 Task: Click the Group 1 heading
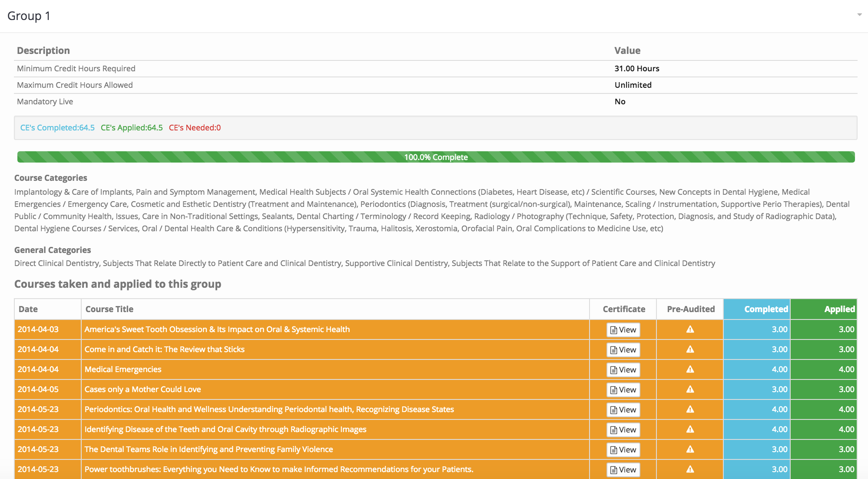coord(29,16)
